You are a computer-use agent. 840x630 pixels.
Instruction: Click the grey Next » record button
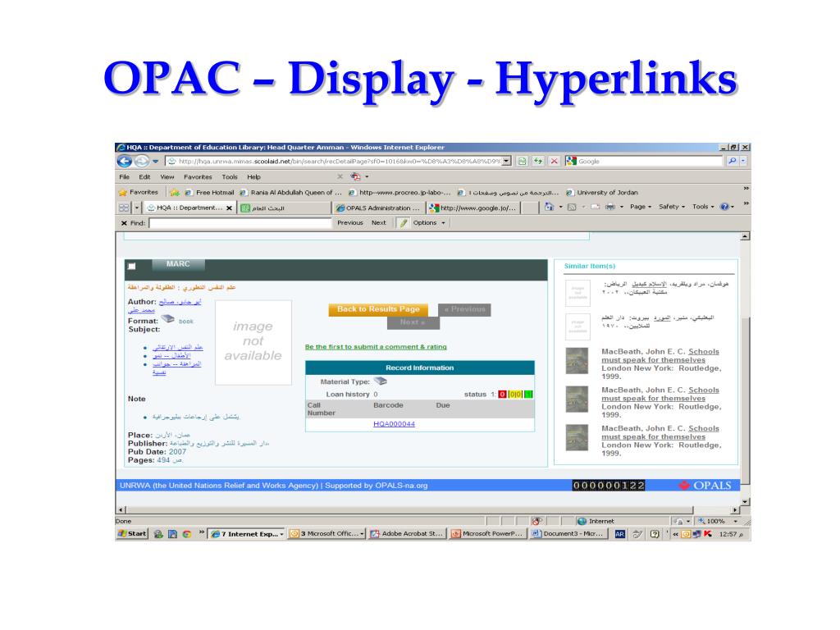click(x=413, y=322)
